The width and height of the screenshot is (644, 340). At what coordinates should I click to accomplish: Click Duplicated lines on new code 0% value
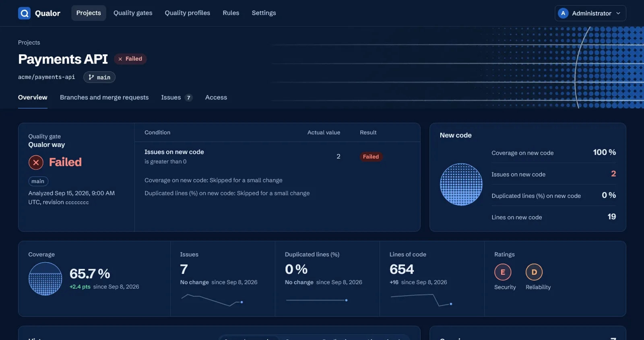(x=609, y=195)
